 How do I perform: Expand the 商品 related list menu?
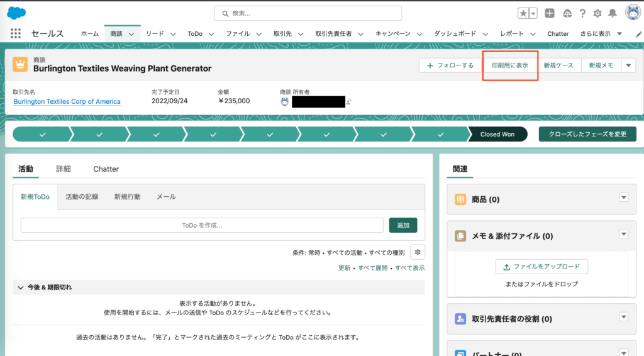623,197
